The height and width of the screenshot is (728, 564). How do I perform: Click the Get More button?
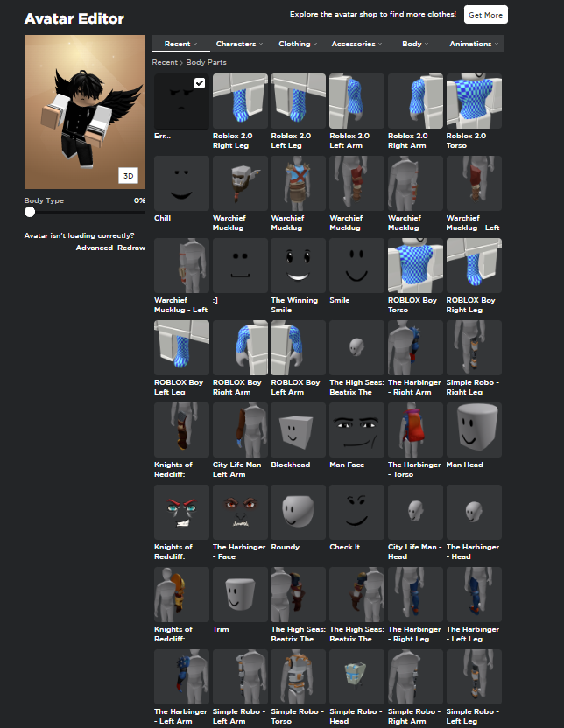[485, 15]
